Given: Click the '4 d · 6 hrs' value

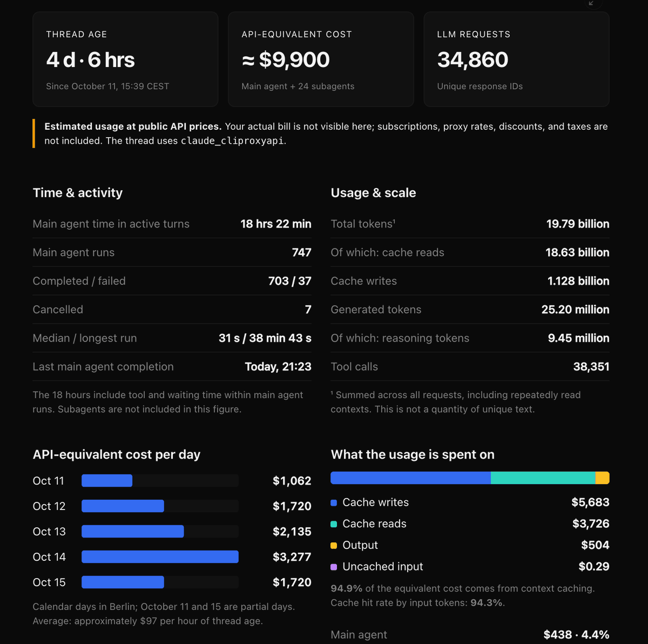Looking at the screenshot, I should [x=90, y=60].
